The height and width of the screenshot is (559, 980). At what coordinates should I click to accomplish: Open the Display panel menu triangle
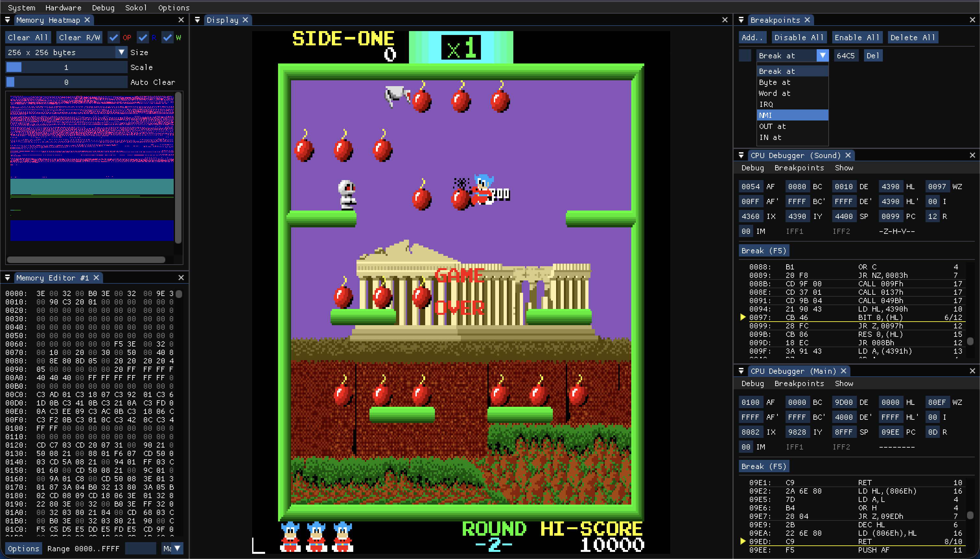coord(197,19)
